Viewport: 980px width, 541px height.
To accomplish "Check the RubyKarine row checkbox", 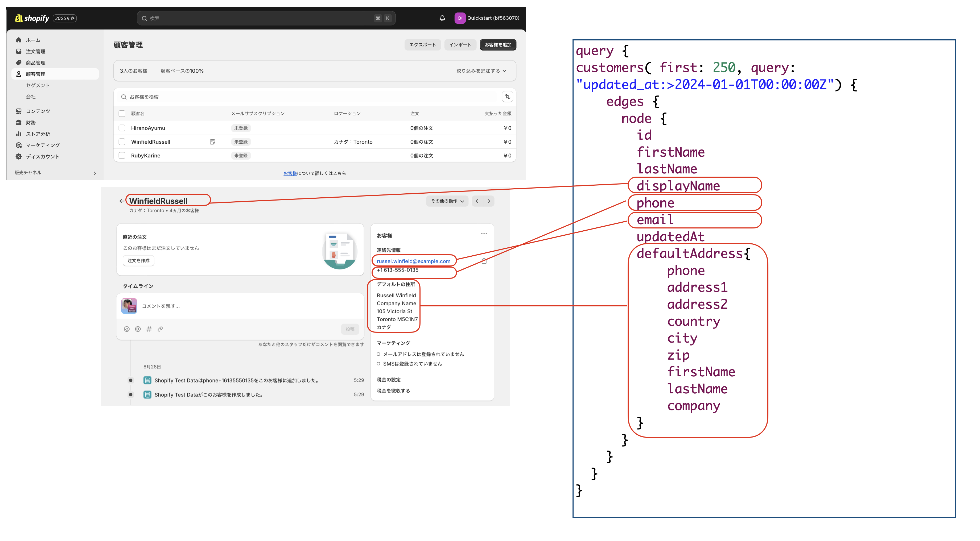I will (x=122, y=156).
